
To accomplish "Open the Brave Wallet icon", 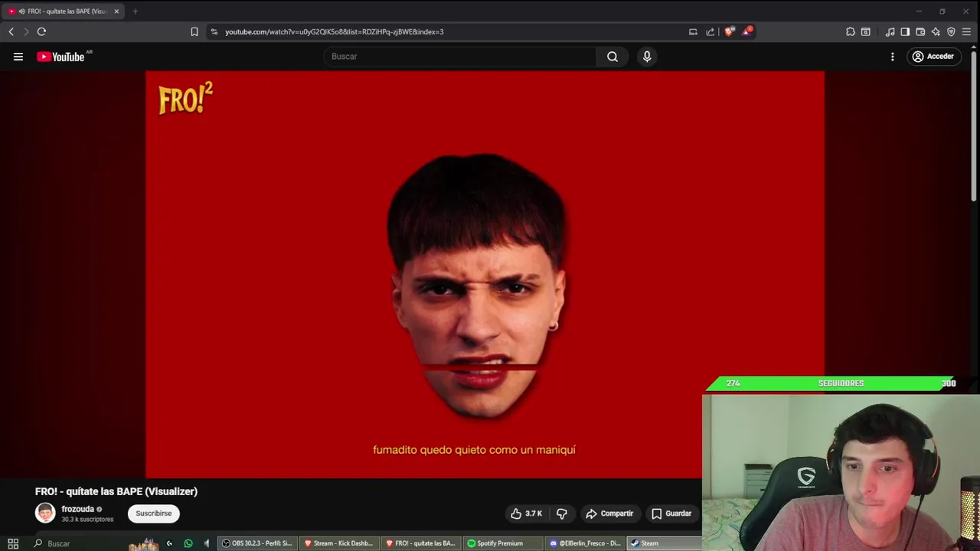I will 920,31.
